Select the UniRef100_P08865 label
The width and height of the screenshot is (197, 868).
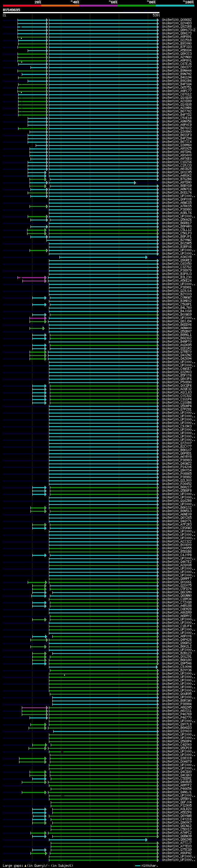pos(177,474)
